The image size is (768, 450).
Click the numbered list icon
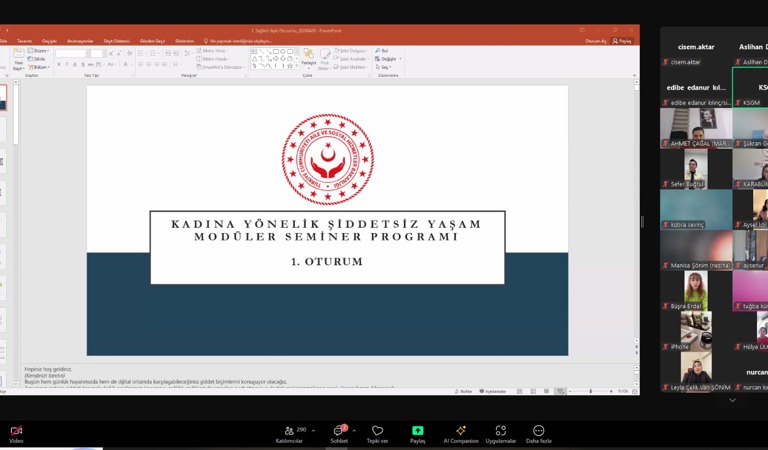153,53
